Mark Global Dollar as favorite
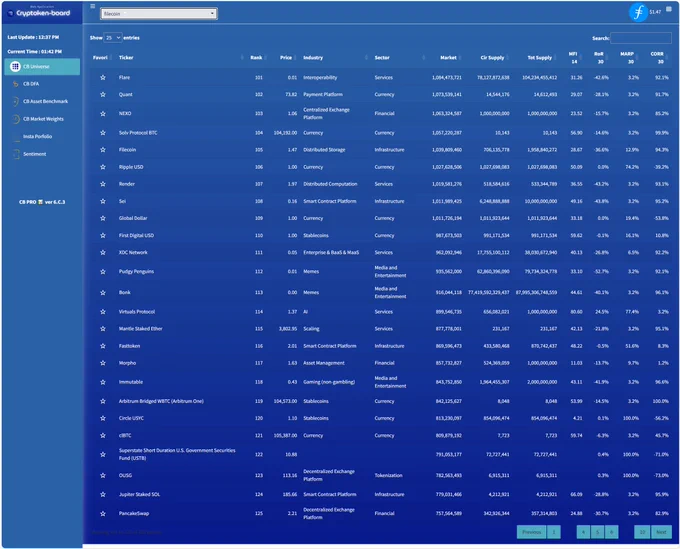This screenshot has width=680, height=549. click(103, 218)
